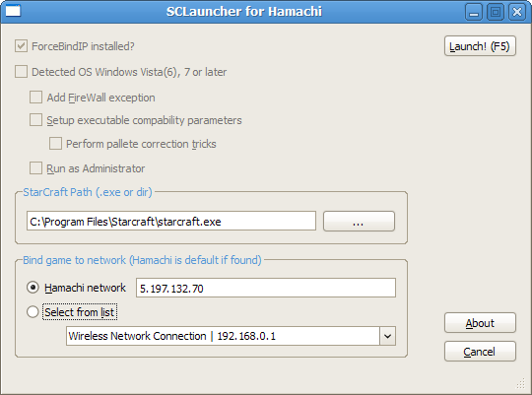532x395 pixels.
Task: Click the Launch! (F5) button
Action: pyautogui.click(x=480, y=46)
